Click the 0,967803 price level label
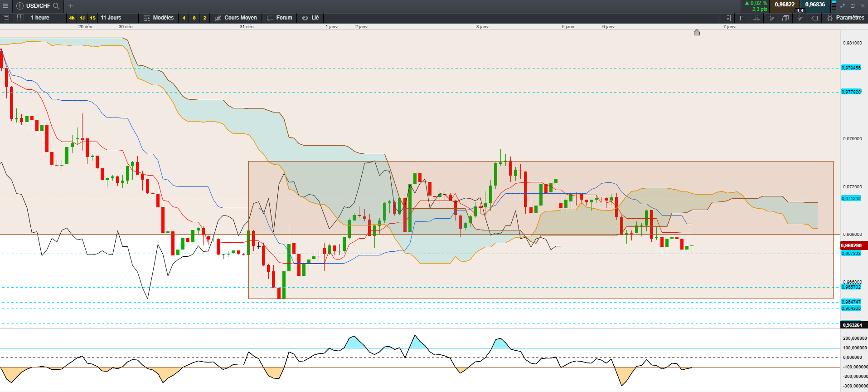Screen dimensions: 868x392 point(851,253)
